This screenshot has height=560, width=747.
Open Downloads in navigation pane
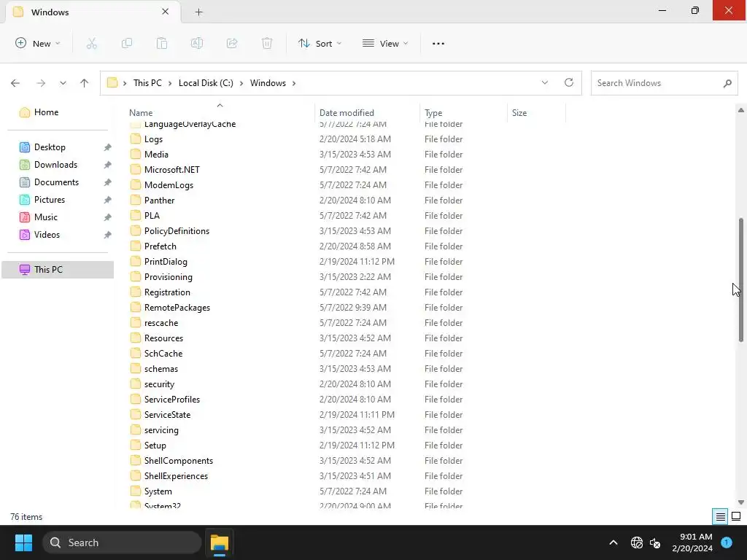(55, 165)
